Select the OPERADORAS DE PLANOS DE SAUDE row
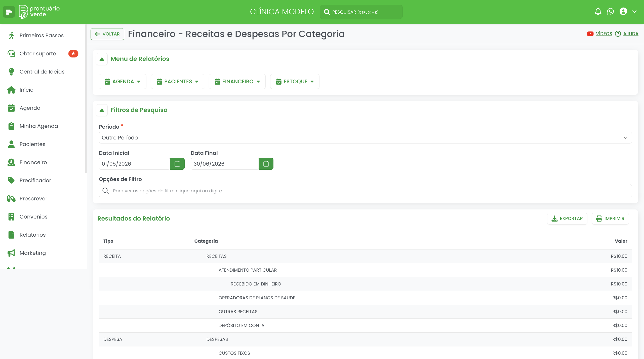Viewport: 644px width, 359px height. pyautogui.click(x=365, y=298)
